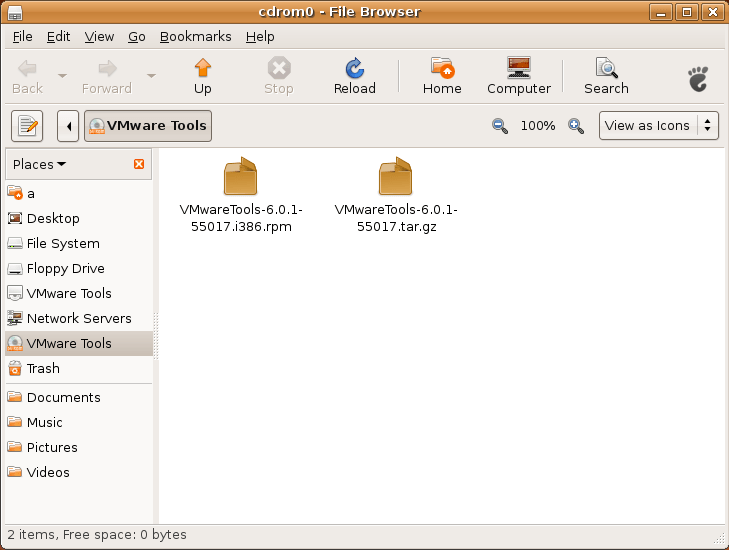729x550 pixels.
Task: Select Desktop in the Places sidebar
Action: click(x=79, y=219)
